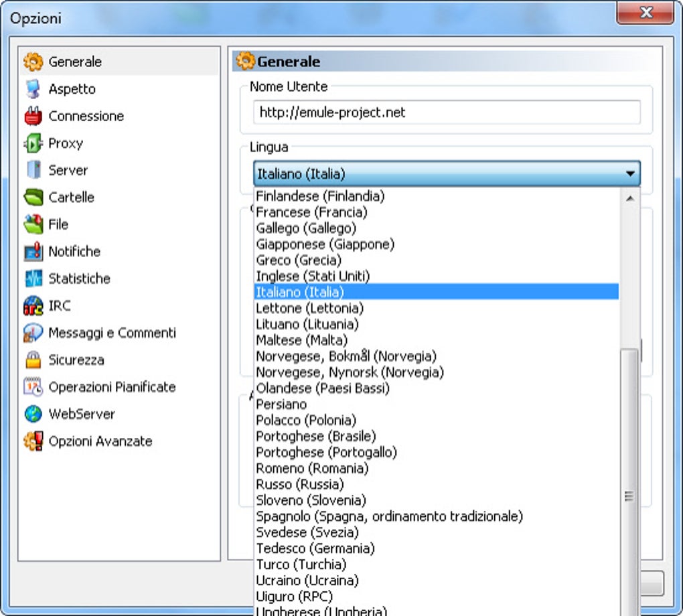
Task: Click the language list scroll-up arrow
Action: coord(630,199)
